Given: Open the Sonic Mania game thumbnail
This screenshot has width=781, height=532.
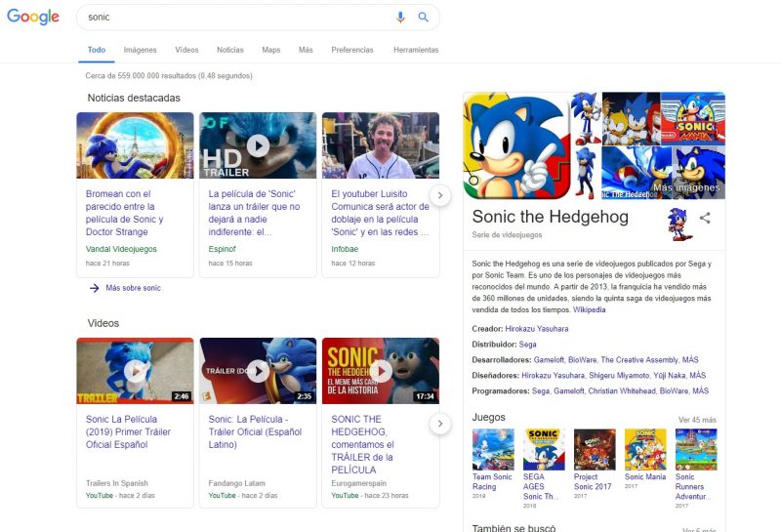Looking at the screenshot, I should click(645, 450).
